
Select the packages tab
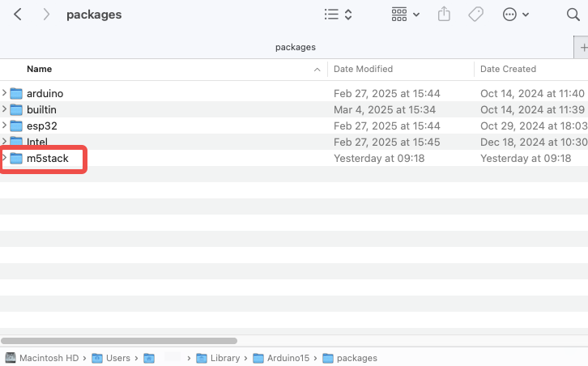pyautogui.click(x=295, y=47)
